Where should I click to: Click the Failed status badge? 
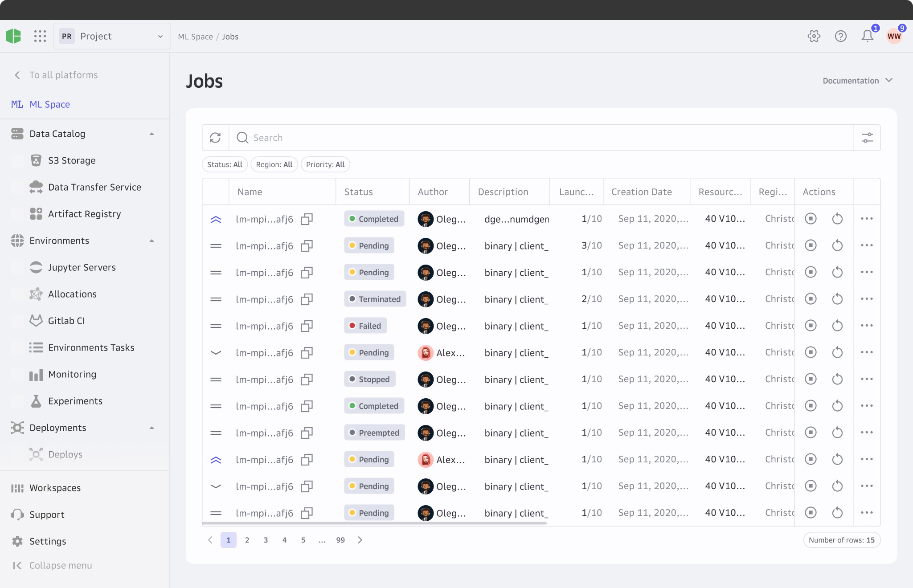pyautogui.click(x=365, y=326)
